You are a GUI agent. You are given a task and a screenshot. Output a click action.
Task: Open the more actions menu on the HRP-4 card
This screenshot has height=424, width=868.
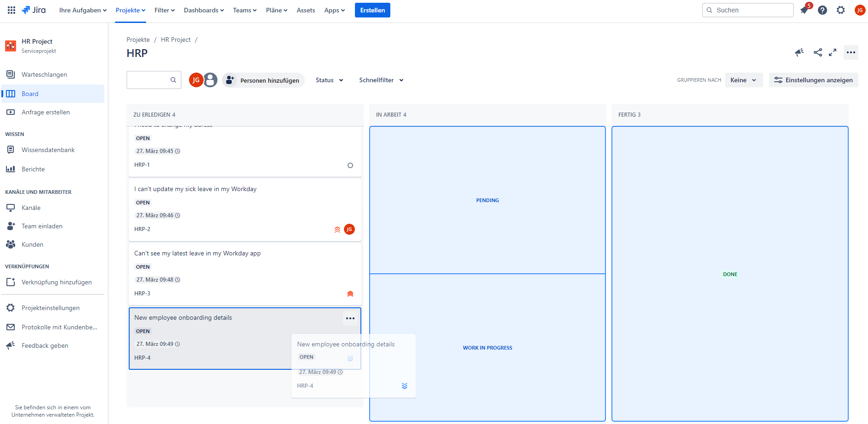(x=350, y=318)
